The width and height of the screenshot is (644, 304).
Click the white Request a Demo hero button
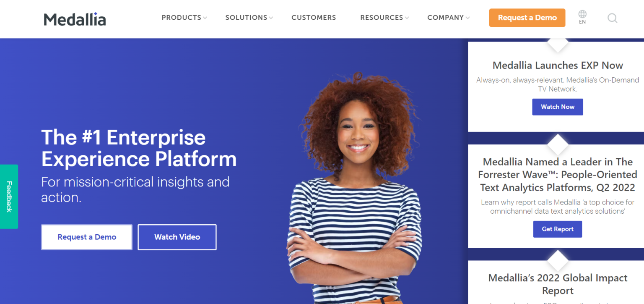87,237
